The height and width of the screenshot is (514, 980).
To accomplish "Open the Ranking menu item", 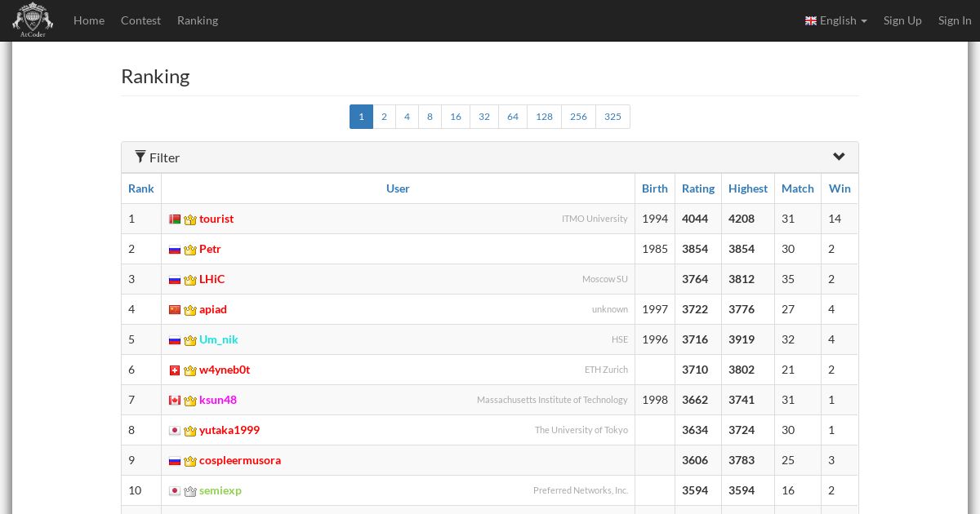I will (x=198, y=20).
